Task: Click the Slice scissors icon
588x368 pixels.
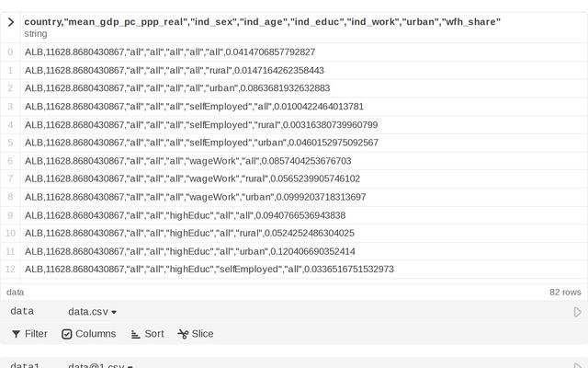Action: [x=183, y=334]
